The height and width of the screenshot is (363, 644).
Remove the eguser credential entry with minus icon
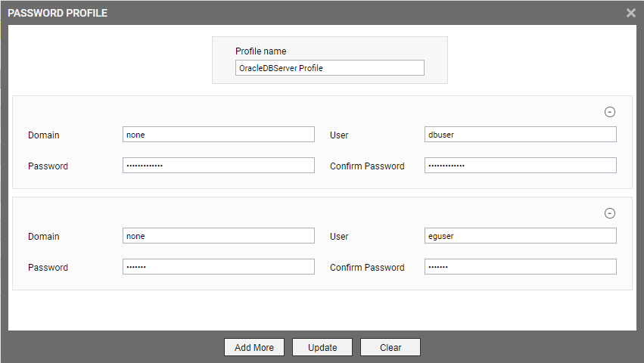pos(609,213)
